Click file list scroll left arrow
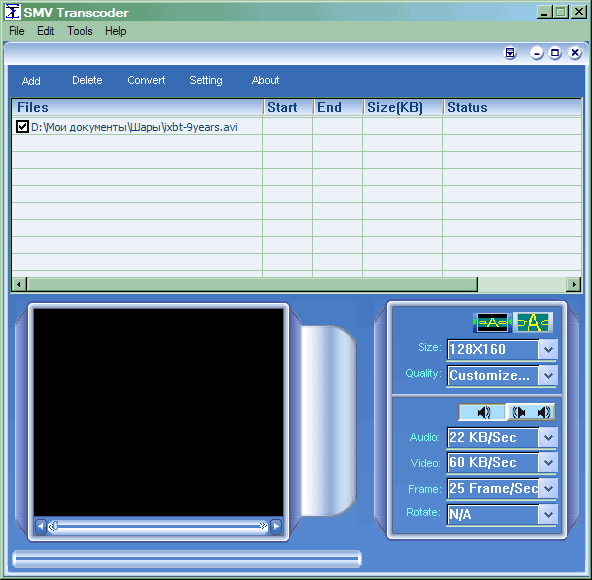This screenshot has width=592, height=580. [20, 284]
